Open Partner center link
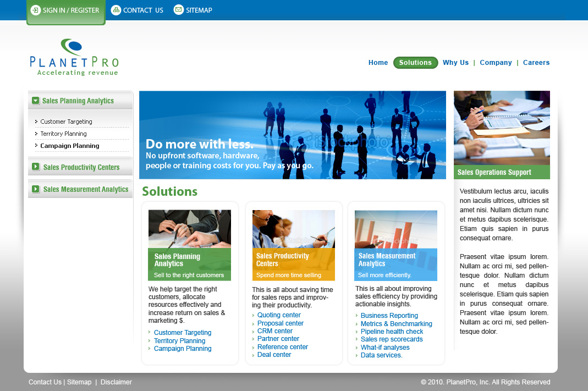The image size is (588, 391). pyautogui.click(x=278, y=339)
